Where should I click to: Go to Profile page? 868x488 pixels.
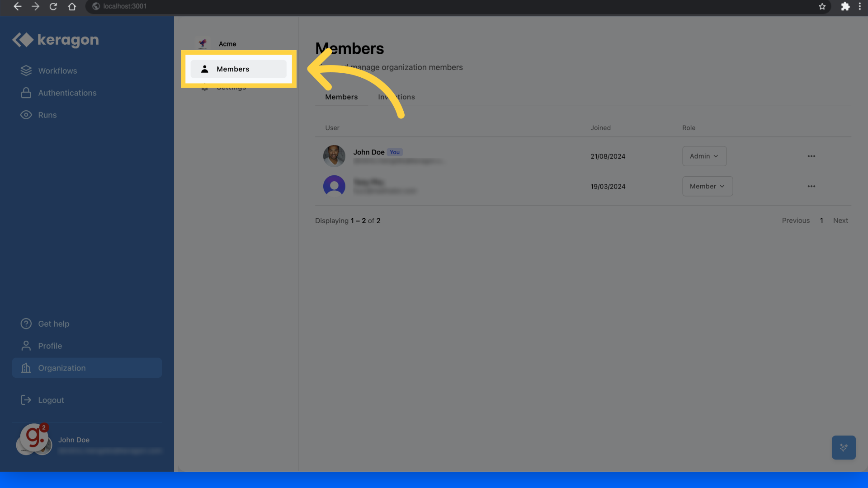[x=50, y=346]
